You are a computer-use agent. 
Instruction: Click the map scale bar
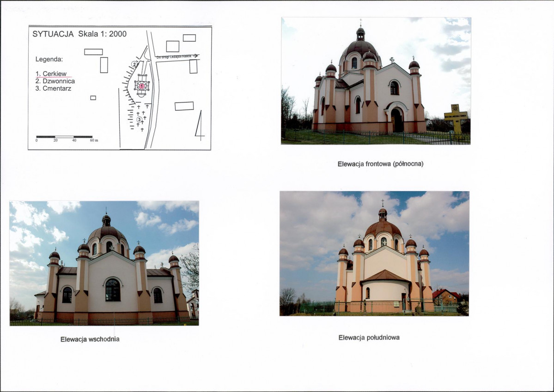[64, 137]
